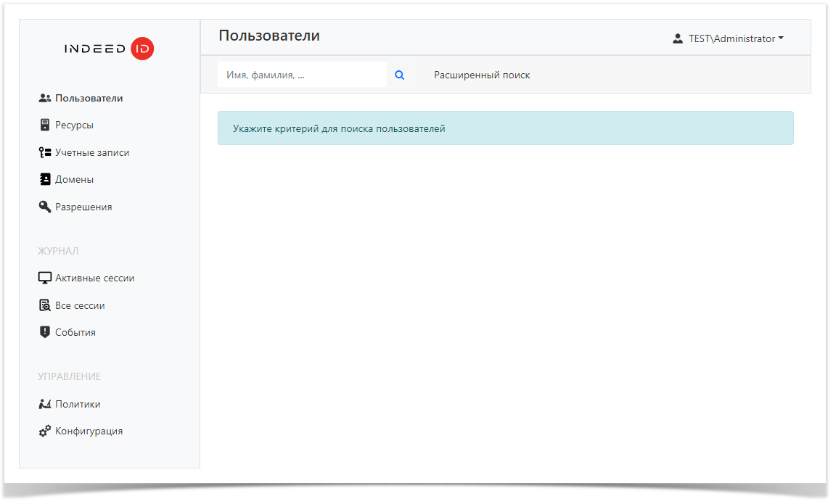Open Расширенный поиск advanced search
Image resolution: width=836 pixels, height=504 pixels.
point(481,75)
